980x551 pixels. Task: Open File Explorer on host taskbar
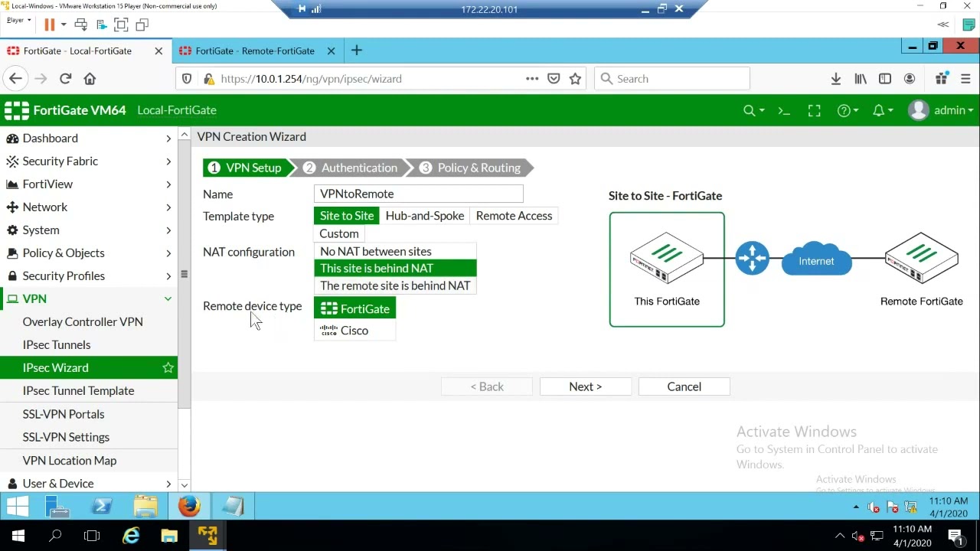(x=169, y=536)
